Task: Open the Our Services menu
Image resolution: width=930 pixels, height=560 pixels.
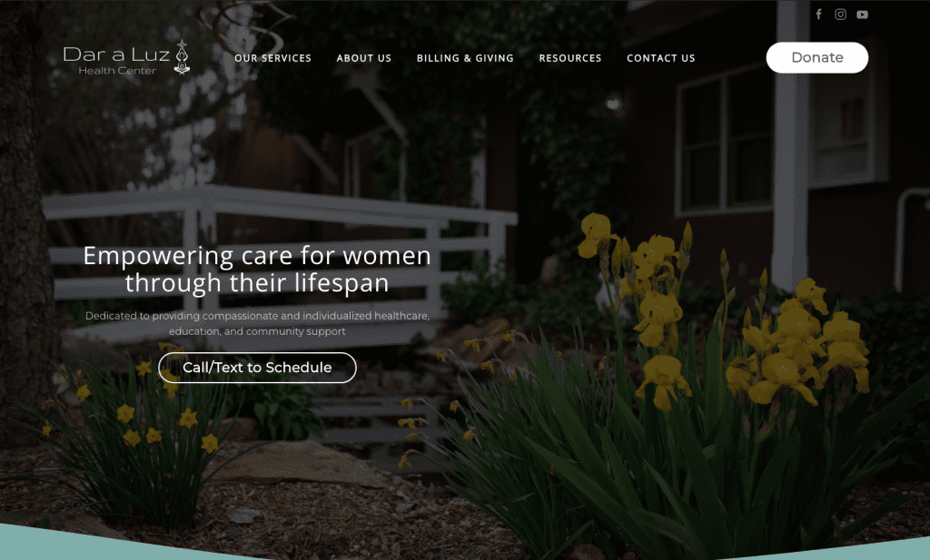Action: [272, 58]
